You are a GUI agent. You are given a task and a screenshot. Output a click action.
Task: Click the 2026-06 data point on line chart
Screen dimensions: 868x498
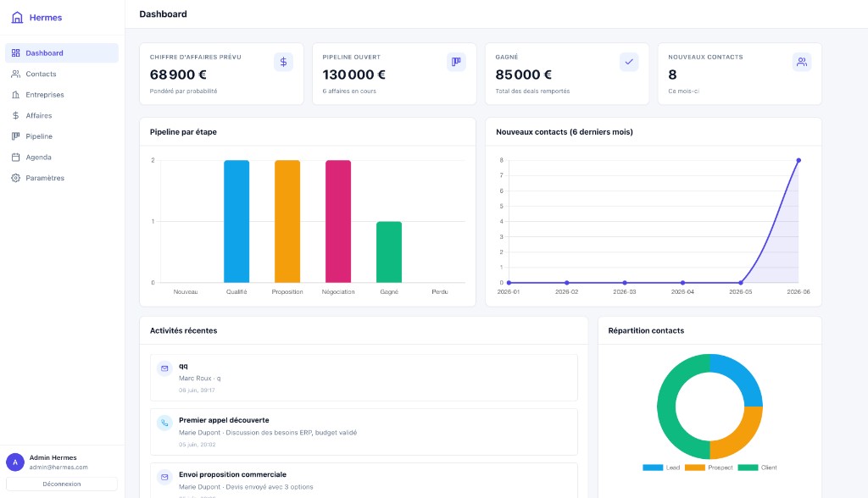tap(798, 160)
